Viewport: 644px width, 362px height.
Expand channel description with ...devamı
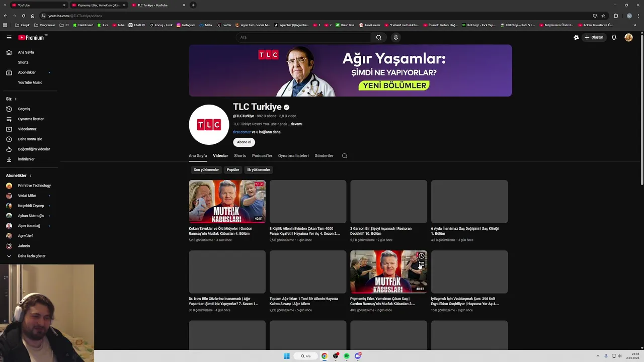coord(295,124)
